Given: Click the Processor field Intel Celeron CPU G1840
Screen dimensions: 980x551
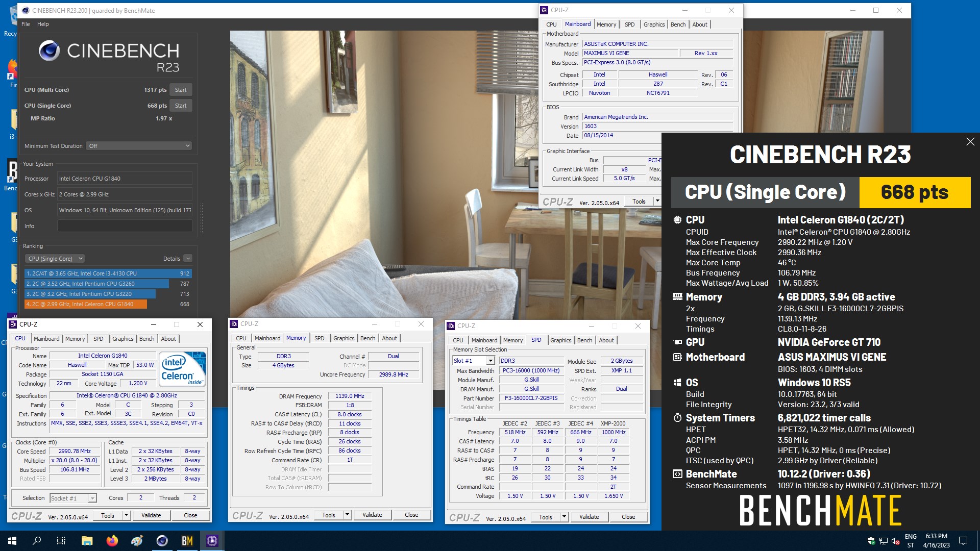Looking at the screenshot, I should pos(125,179).
